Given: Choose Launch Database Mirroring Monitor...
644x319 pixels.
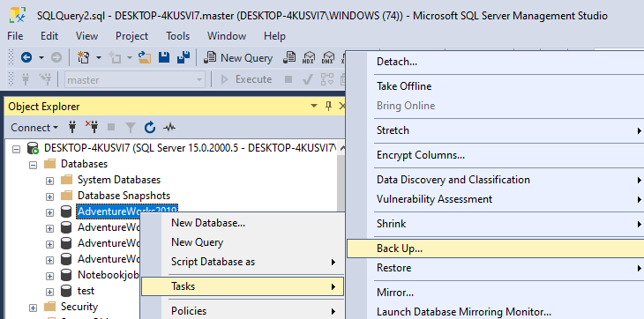Looking at the screenshot, I should point(495,312).
